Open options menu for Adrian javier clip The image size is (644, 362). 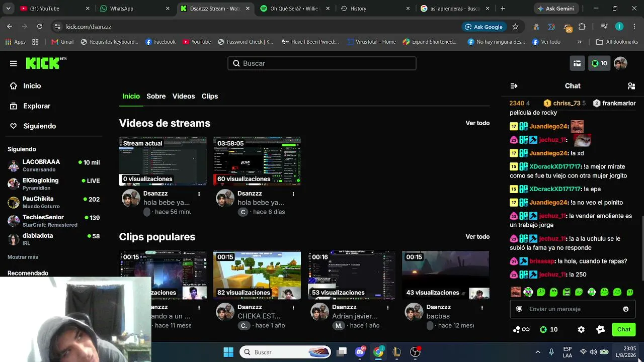pos(388,307)
